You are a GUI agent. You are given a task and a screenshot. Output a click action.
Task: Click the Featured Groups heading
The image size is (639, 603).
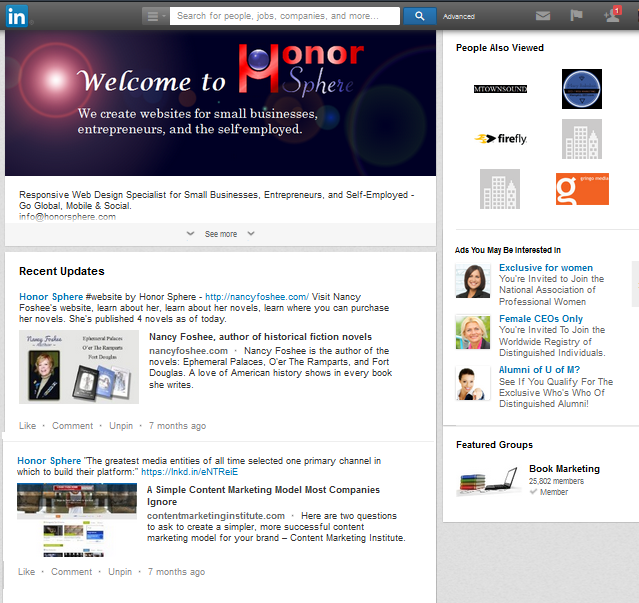coord(494,445)
